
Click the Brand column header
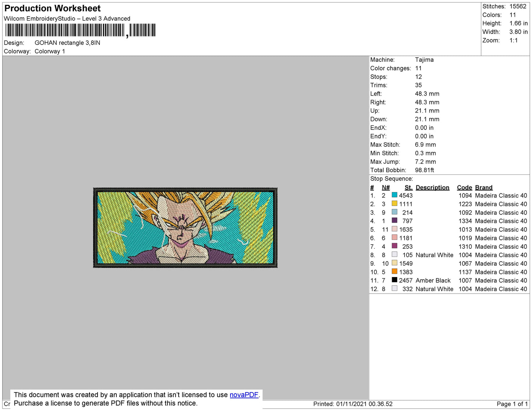tap(483, 188)
